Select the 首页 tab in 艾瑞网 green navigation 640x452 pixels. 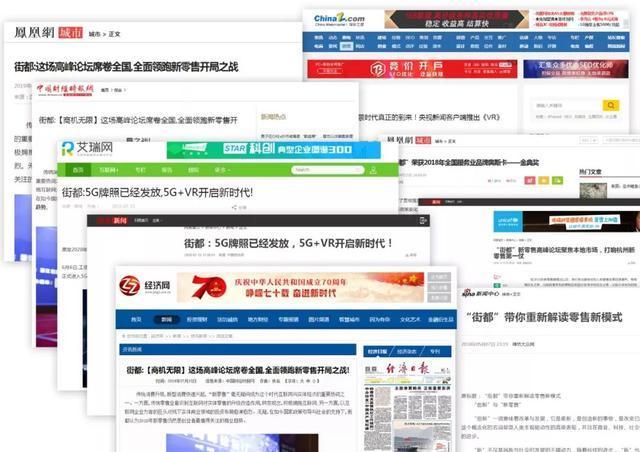(78, 170)
